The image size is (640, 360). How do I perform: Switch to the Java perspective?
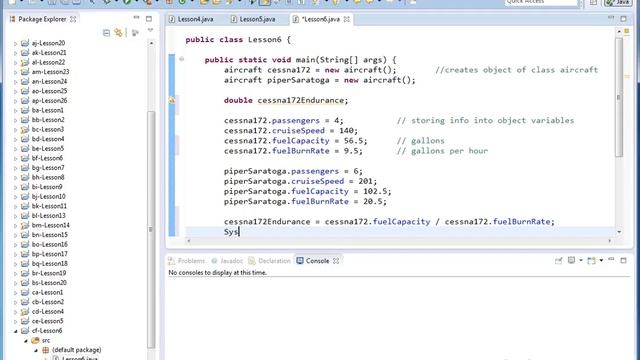tap(618, 2)
